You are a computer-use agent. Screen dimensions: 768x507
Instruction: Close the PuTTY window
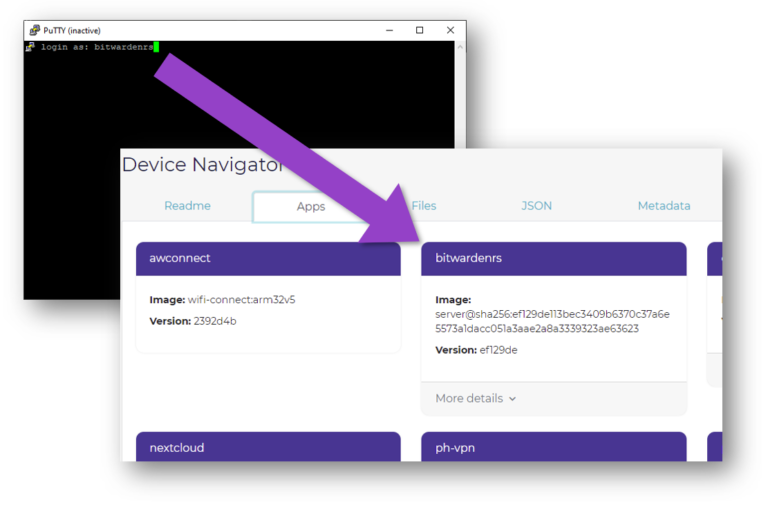click(451, 30)
